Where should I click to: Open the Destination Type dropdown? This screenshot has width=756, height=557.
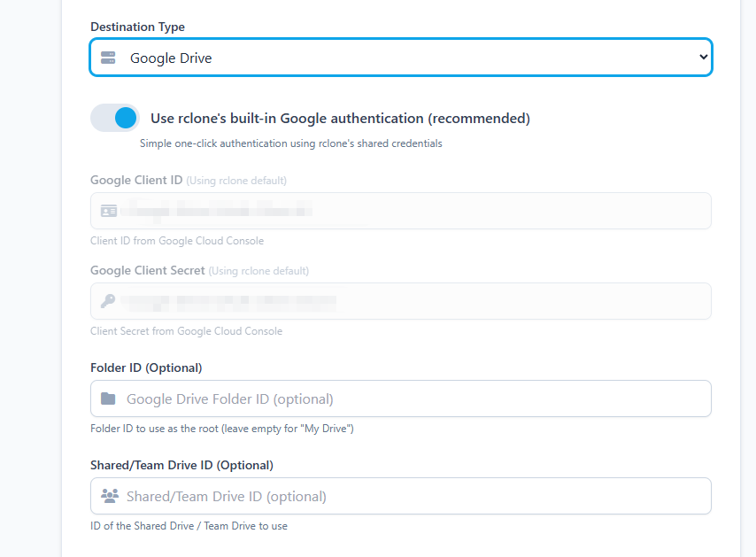401,58
